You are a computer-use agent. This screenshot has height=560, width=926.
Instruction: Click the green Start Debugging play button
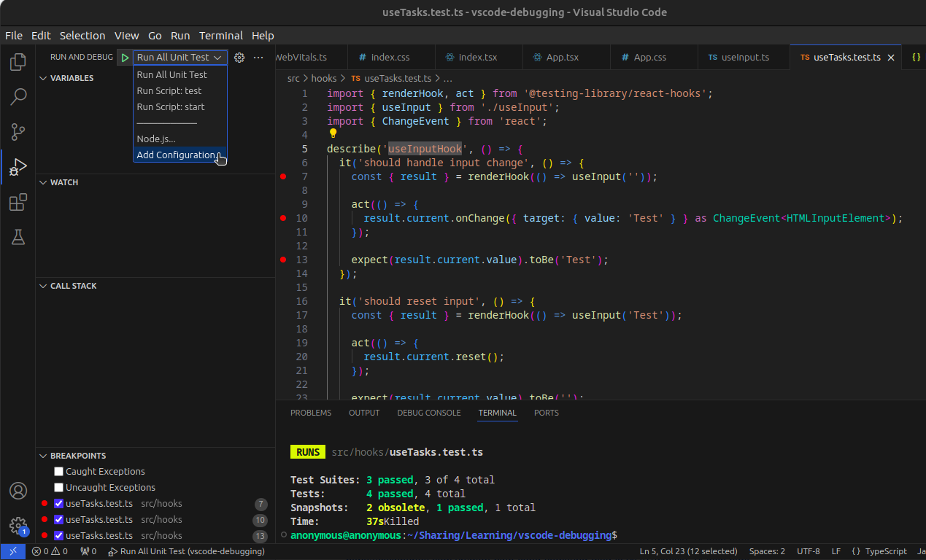click(x=125, y=58)
